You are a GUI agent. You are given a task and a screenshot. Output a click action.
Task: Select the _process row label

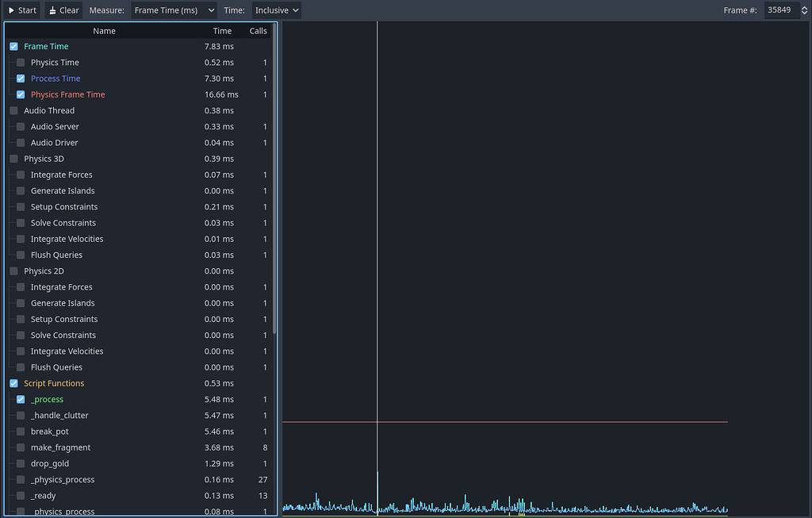tap(47, 400)
